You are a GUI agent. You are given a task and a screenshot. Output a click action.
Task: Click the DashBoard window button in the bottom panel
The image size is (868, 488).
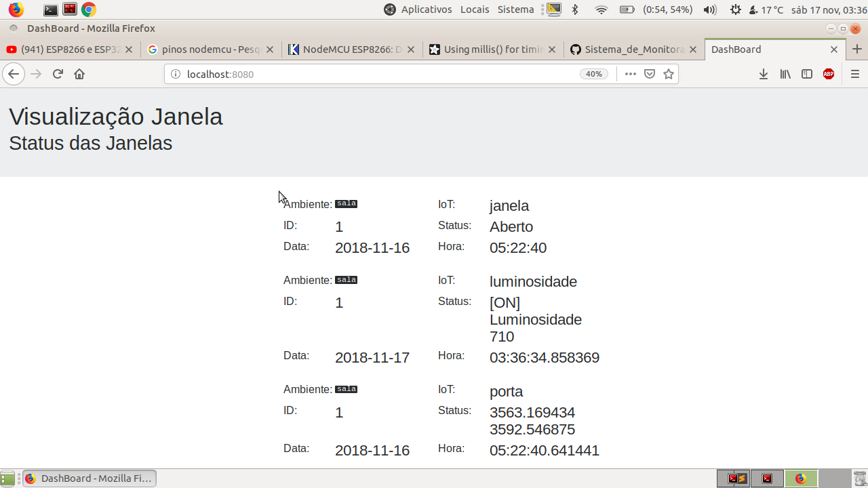(x=90, y=479)
